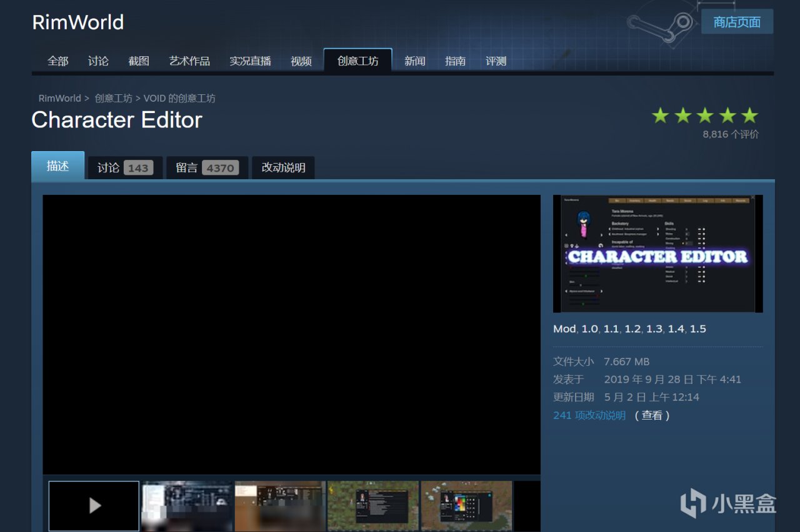Click the 1.4 version tag
The width and height of the screenshot is (800, 532).
tap(676, 329)
